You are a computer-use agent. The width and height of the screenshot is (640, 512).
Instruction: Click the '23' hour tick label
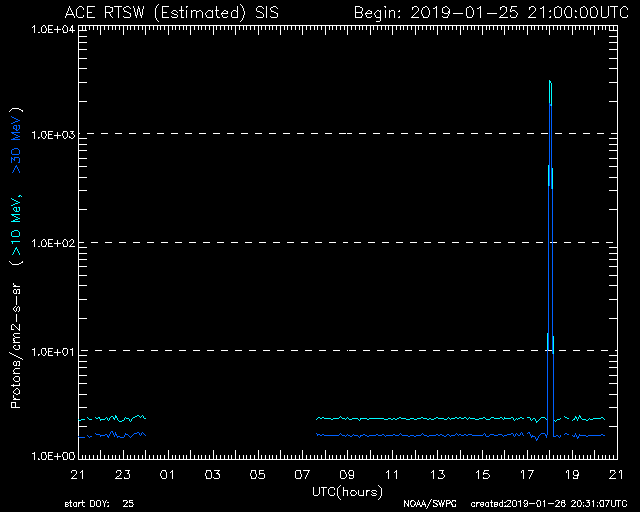[x=122, y=473]
